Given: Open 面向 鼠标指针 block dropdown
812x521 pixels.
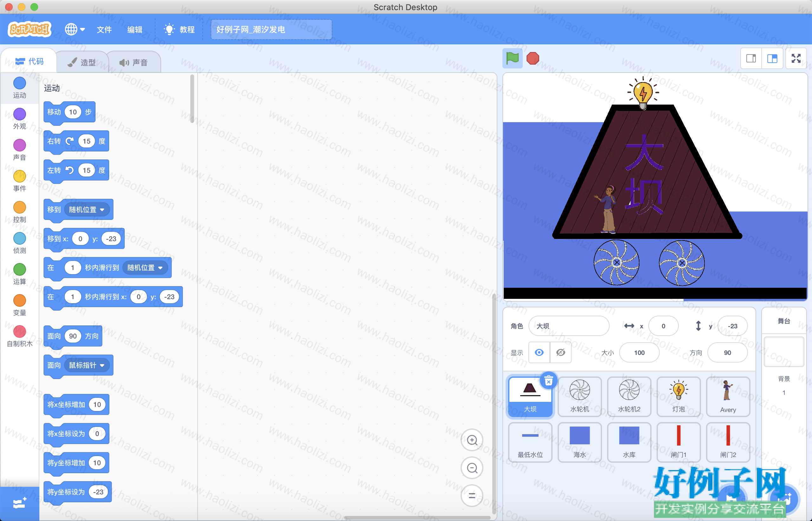Looking at the screenshot, I should 87,365.
